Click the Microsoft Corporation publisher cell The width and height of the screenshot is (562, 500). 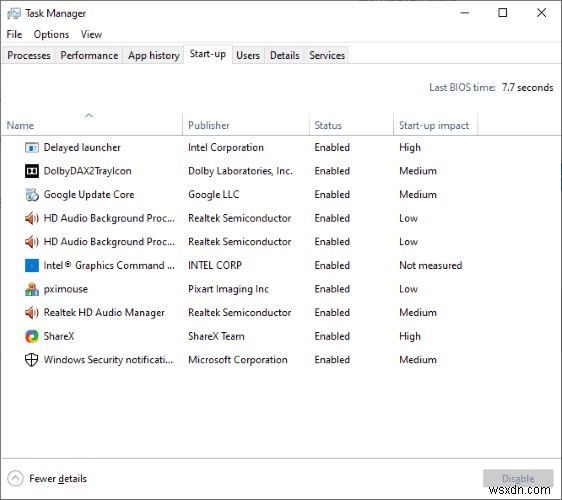238,360
